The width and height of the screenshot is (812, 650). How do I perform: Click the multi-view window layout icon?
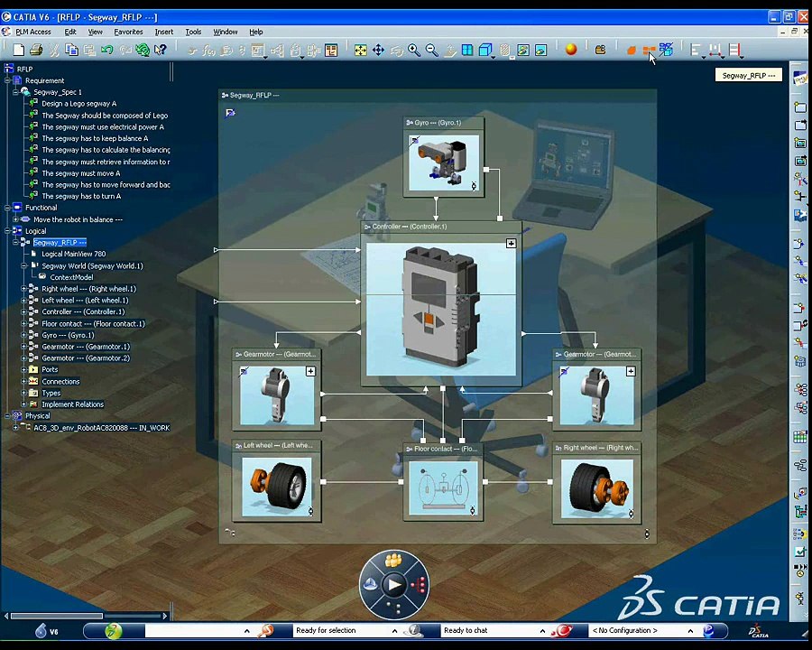pyautogui.click(x=467, y=51)
